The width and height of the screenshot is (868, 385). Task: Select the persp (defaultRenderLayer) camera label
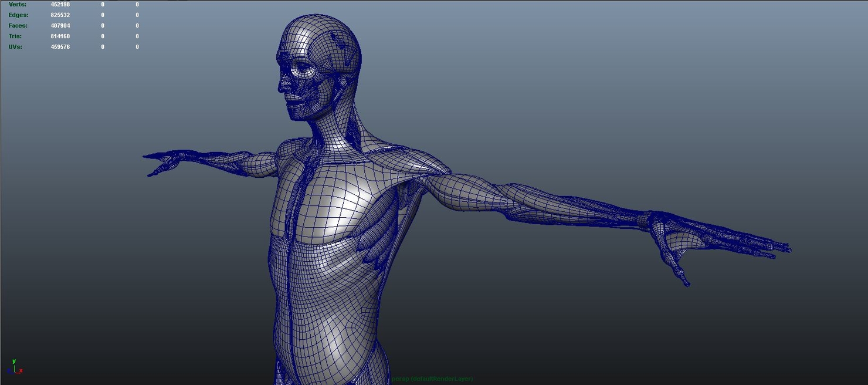point(432,379)
